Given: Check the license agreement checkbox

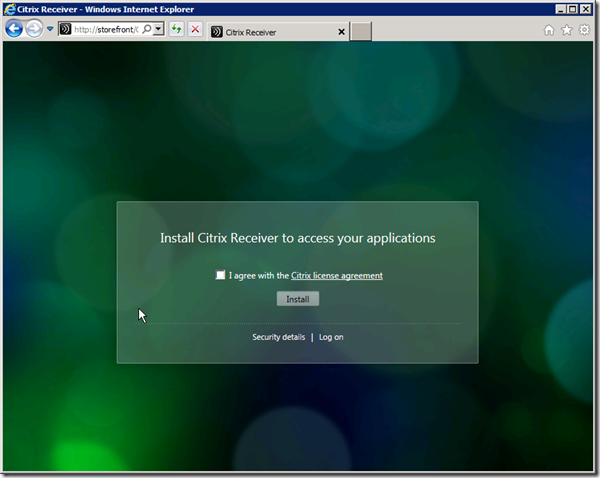Looking at the screenshot, I should pos(220,275).
